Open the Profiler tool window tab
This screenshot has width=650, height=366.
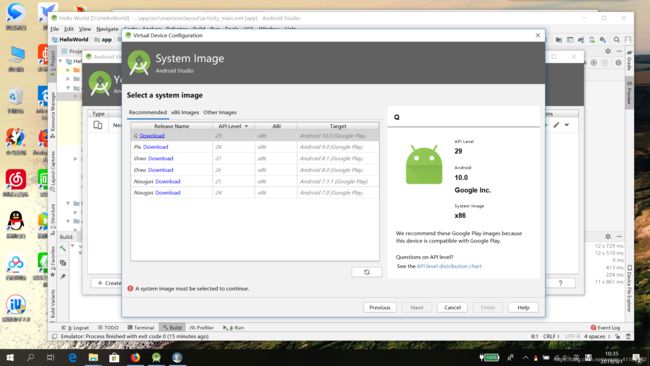click(x=202, y=327)
